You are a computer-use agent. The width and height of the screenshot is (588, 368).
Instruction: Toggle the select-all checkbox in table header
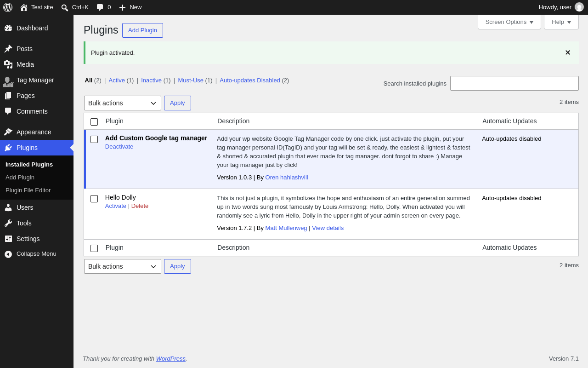(x=94, y=122)
